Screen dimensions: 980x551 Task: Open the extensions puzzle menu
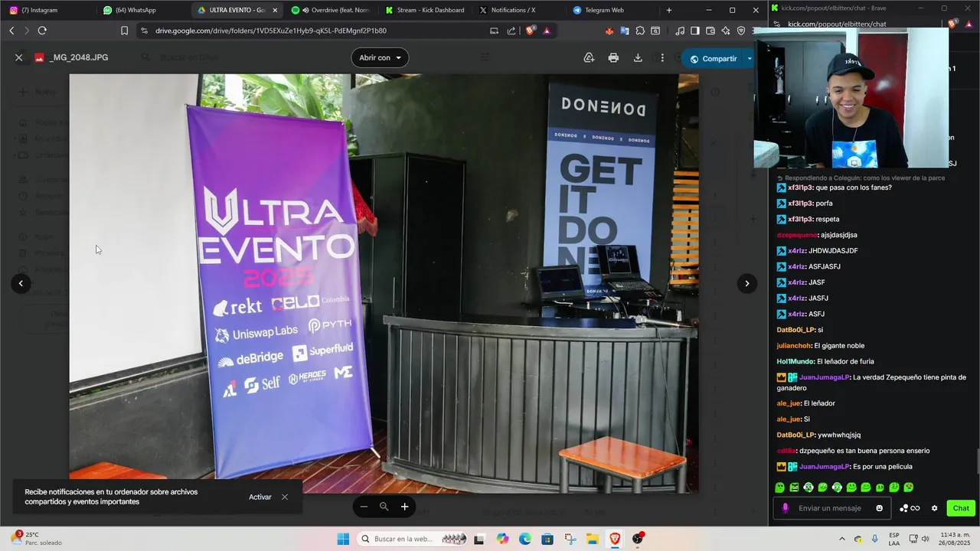pos(640,31)
